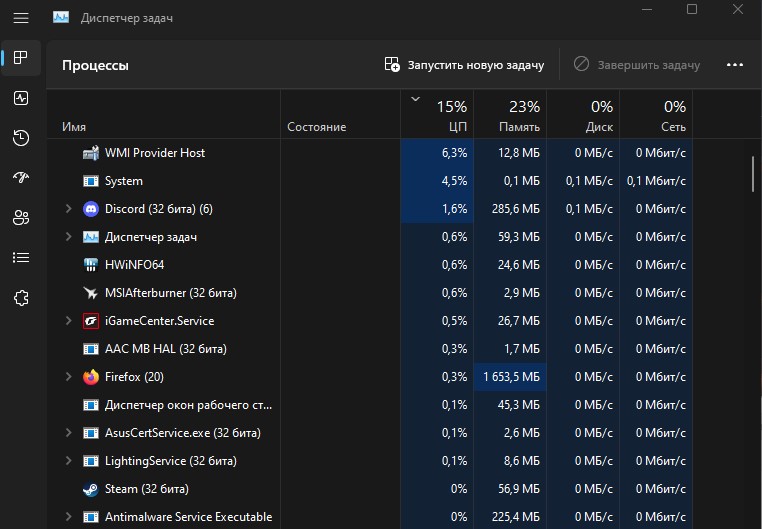Screen dimensions: 762x529
Task: Open the App history sidebar icon
Action: click(21, 138)
